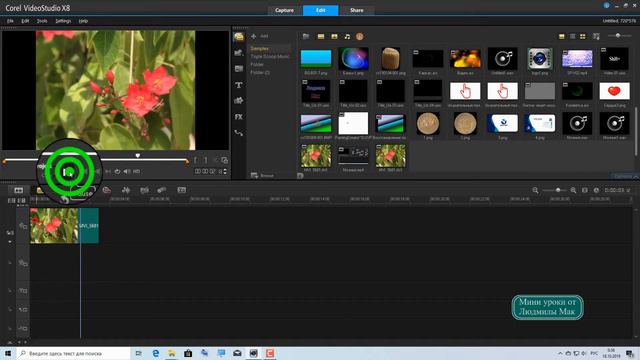Click the Windows Start button

pos(8,353)
